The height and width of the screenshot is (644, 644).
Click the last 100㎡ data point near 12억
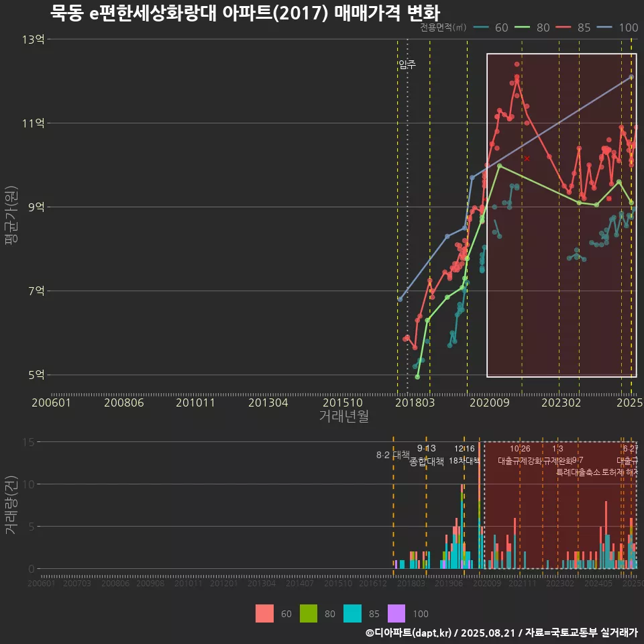pos(631,76)
